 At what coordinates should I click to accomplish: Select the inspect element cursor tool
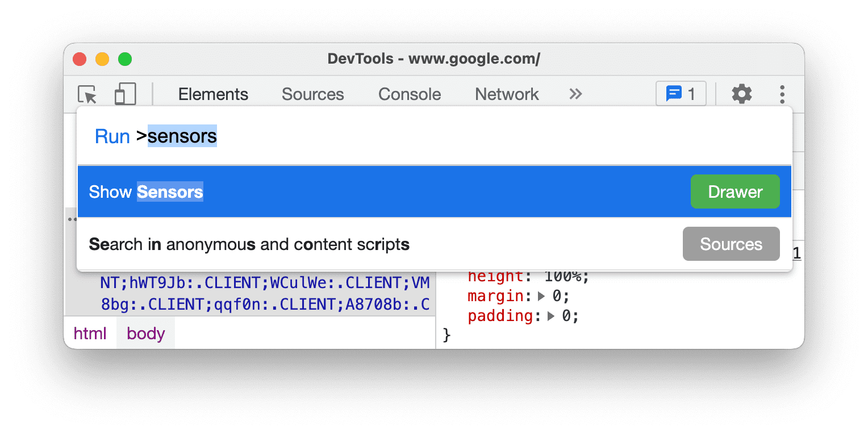(x=86, y=94)
